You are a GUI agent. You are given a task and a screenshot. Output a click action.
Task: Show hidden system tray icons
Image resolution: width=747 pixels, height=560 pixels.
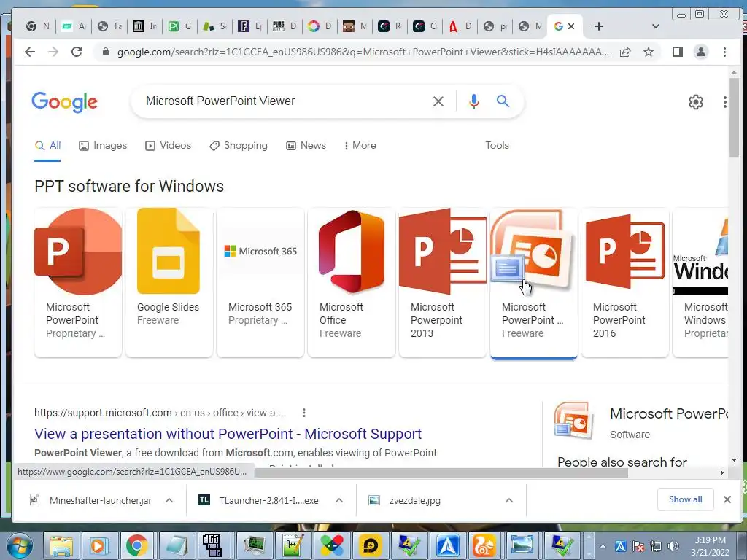pos(603,546)
